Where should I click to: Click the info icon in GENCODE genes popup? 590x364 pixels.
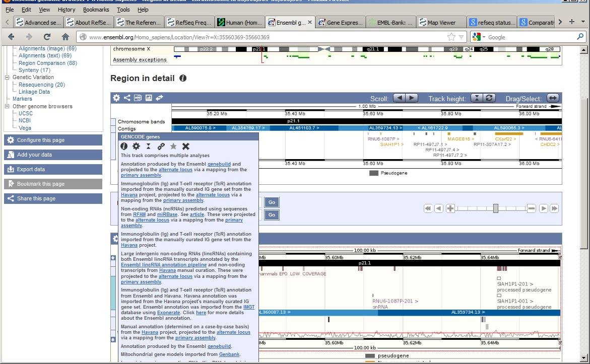coord(124,147)
